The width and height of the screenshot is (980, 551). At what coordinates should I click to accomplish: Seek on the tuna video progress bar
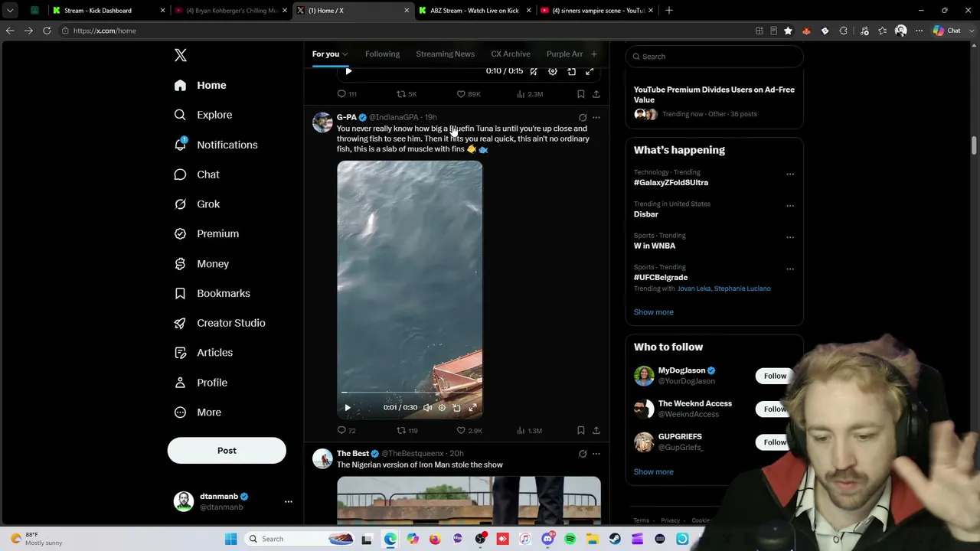click(410, 393)
